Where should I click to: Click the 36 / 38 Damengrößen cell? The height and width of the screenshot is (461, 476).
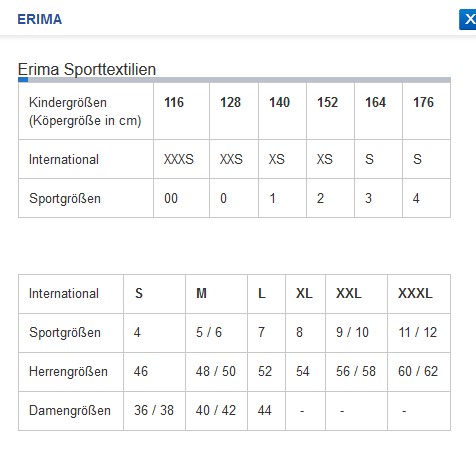tap(154, 411)
